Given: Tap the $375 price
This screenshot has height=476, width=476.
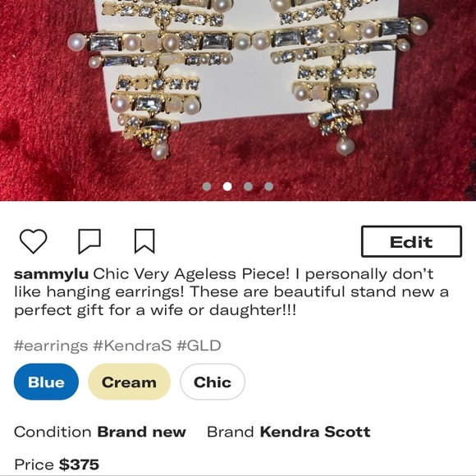Looking at the screenshot, I should click(x=79, y=465).
